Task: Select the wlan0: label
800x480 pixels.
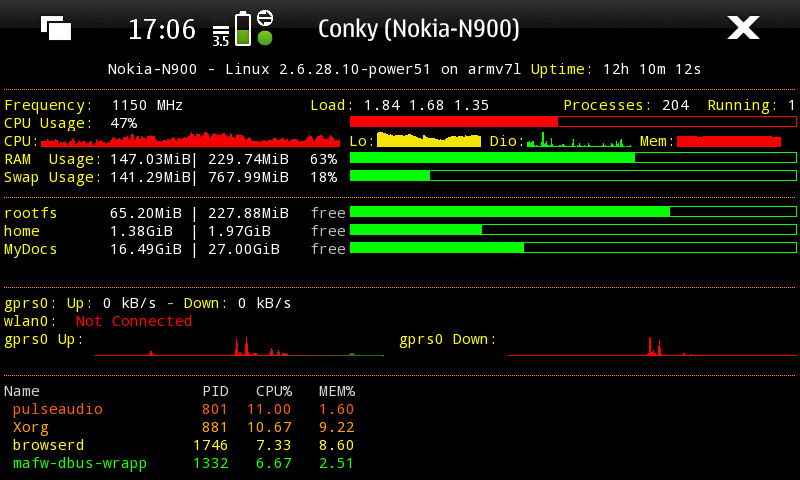Action: point(30,321)
